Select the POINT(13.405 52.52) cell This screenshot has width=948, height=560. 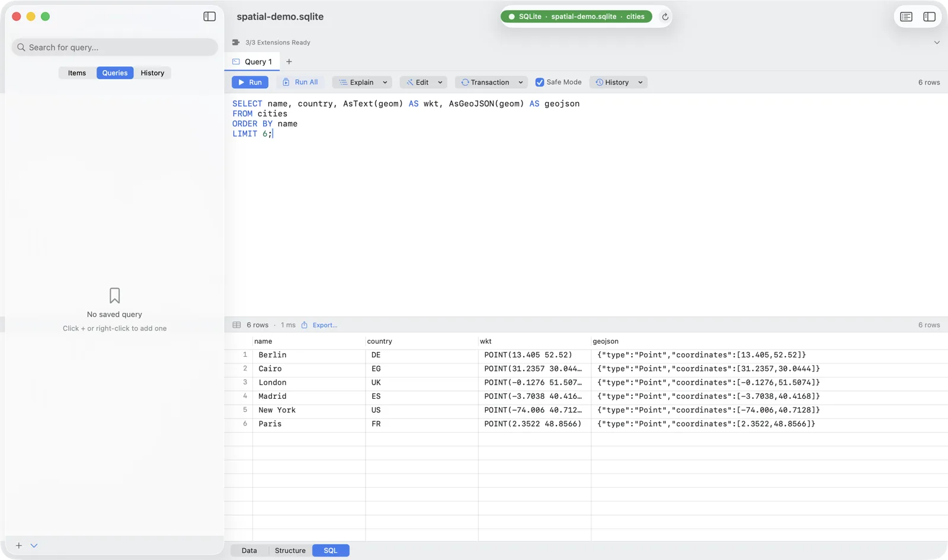pyautogui.click(x=534, y=355)
